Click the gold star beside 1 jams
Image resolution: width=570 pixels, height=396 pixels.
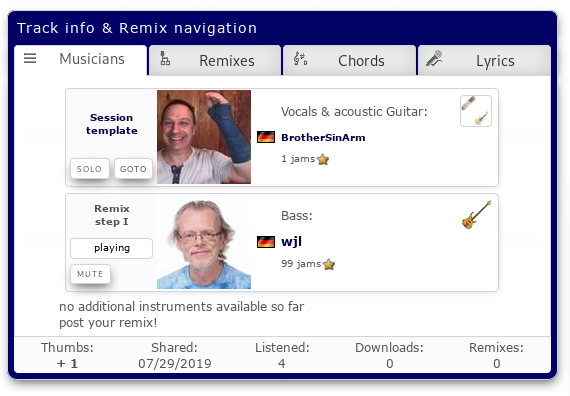(x=323, y=159)
